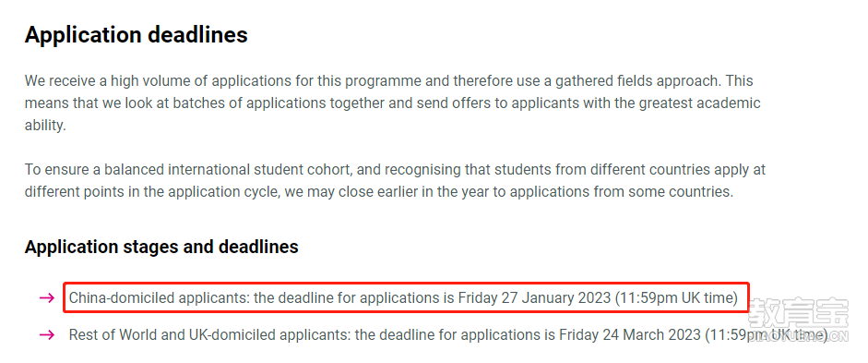Click pink arrow beside China-domiciled applicants

tap(47, 298)
